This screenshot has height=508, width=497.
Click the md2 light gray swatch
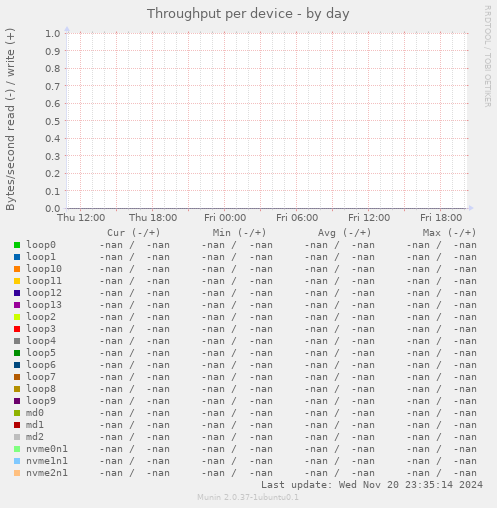point(17,437)
